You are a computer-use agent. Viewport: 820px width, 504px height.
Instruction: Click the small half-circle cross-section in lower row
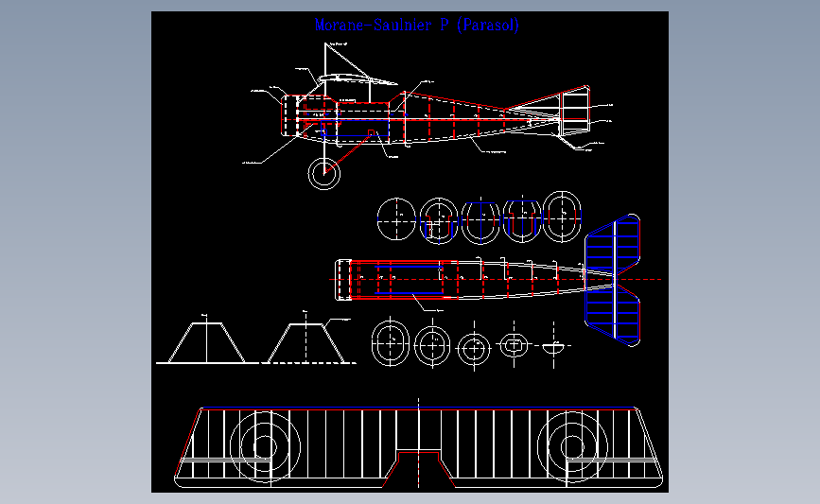click(554, 347)
